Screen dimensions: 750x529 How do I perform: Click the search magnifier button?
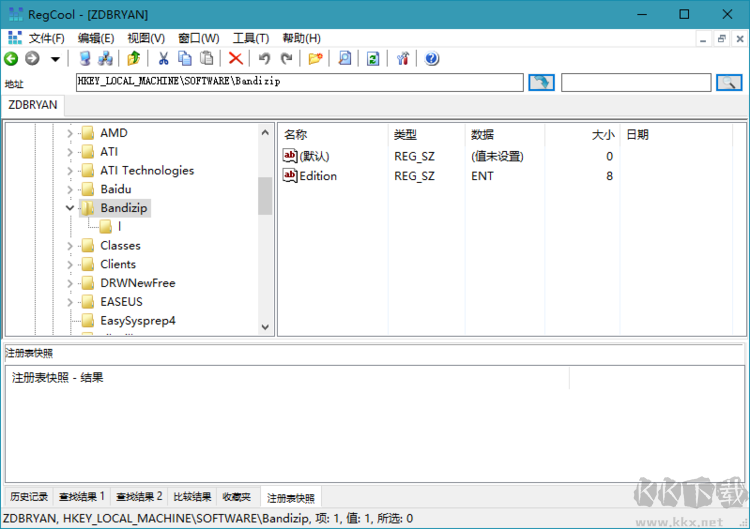tap(729, 82)
